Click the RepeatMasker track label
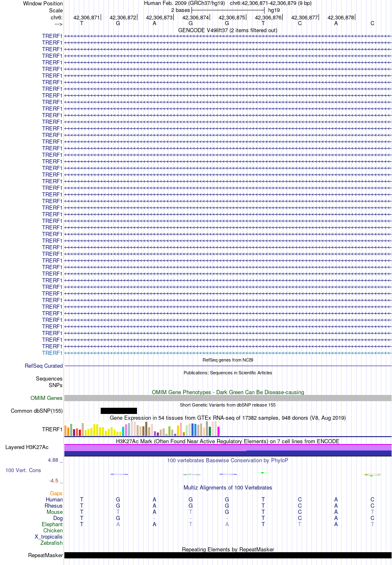 tap(45, 555)
